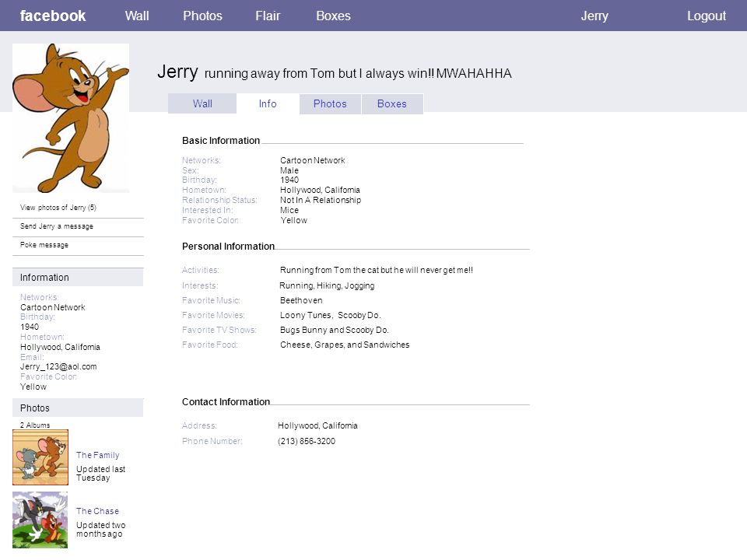The width and height of the screenshot is (747, 560).
Task: Click sidebar Hometown Hollywood, California
Action: (x=60, y=347)
